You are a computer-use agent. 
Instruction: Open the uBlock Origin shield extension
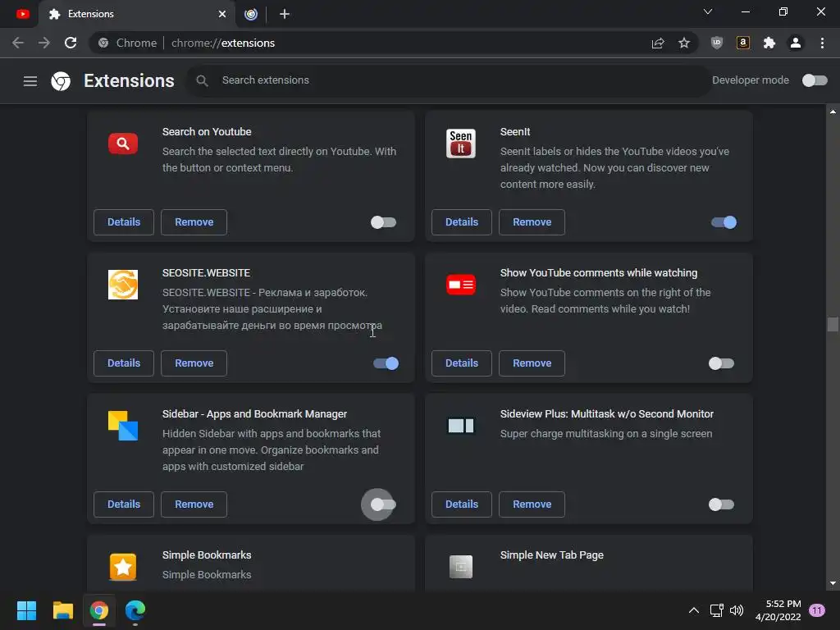716,43
